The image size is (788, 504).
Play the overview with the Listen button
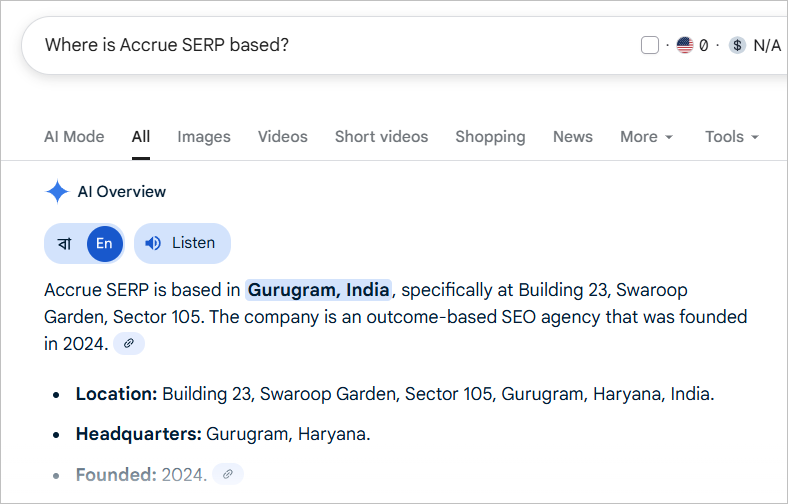point(181,243)
